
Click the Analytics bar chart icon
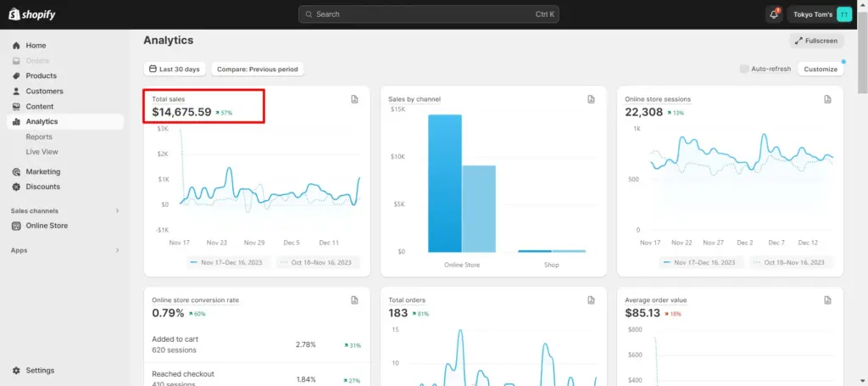coord(16,121)
